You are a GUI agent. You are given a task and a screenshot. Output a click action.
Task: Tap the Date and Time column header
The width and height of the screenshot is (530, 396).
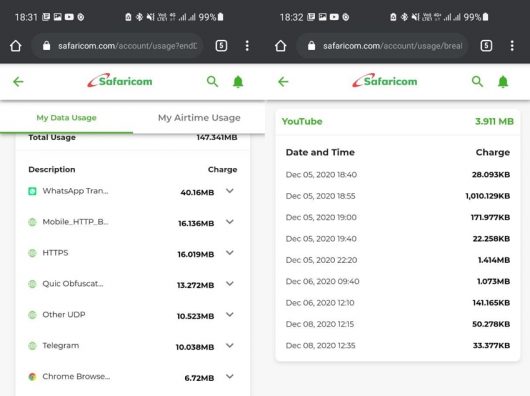[x=320, y=152]
